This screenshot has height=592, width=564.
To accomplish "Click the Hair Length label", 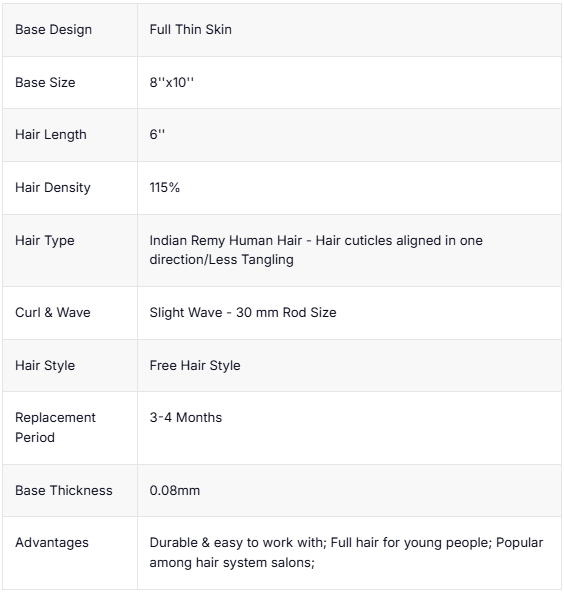I will (x=51, y=134).
